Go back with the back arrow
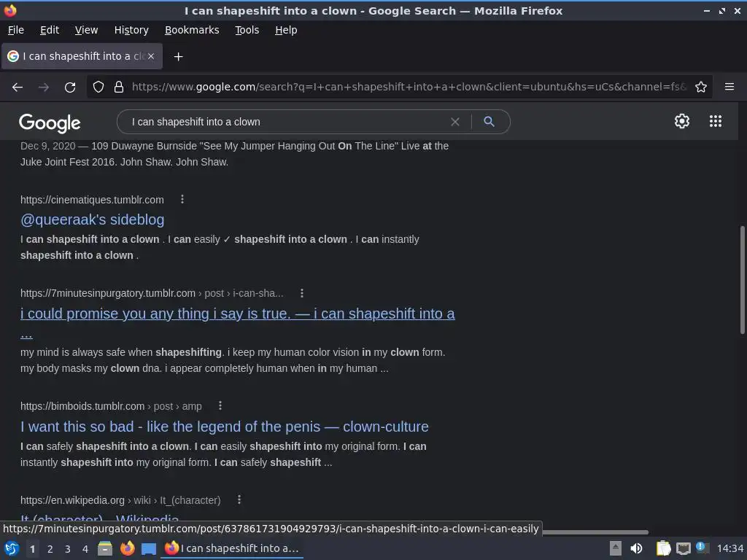Screen dimensions: 747x560 (x=18, y=87)
